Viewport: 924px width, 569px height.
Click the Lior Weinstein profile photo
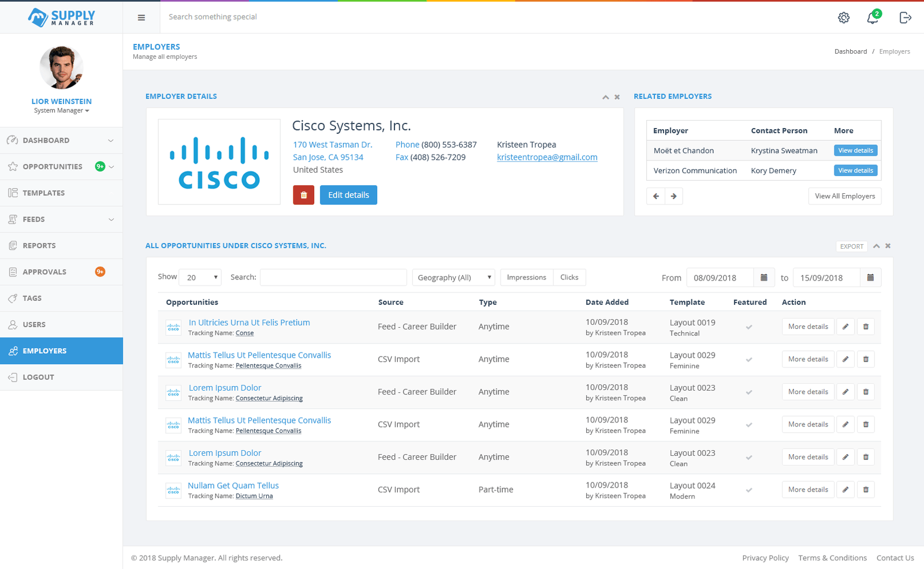61,68
